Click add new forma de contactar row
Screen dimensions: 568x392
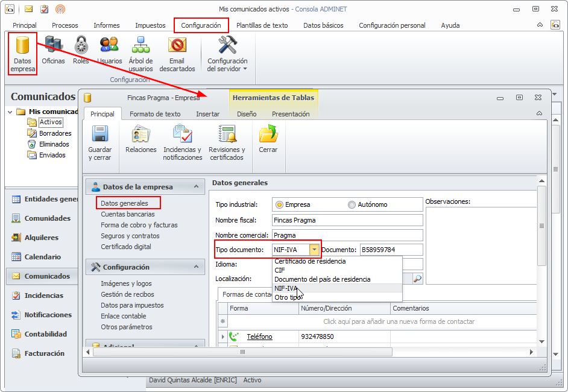(x=382, y=321)
